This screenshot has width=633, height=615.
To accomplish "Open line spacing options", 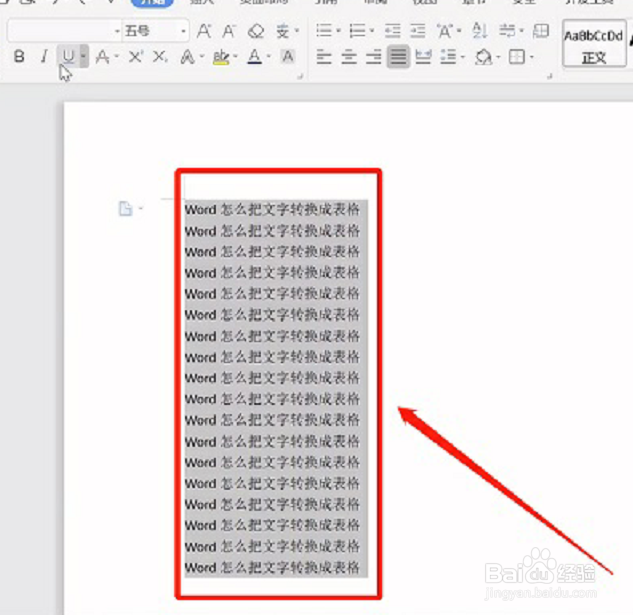I will 448,57.
